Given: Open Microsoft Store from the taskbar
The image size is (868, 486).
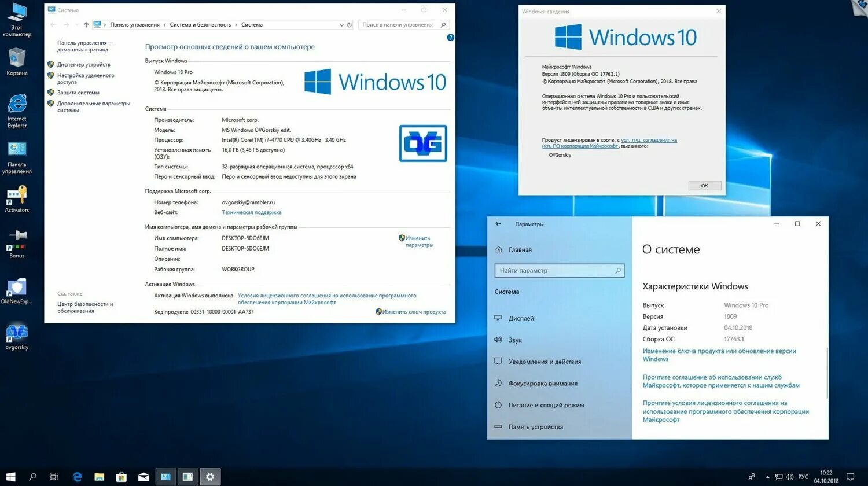Looking at the screenshot, I should [x=122, y=477].
